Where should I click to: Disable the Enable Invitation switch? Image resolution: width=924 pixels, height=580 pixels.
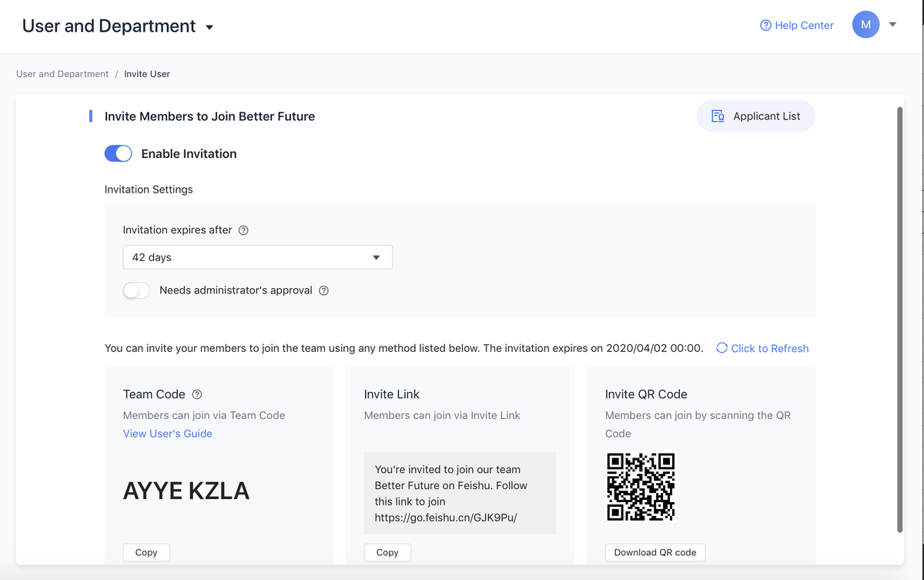coord(119,154)
